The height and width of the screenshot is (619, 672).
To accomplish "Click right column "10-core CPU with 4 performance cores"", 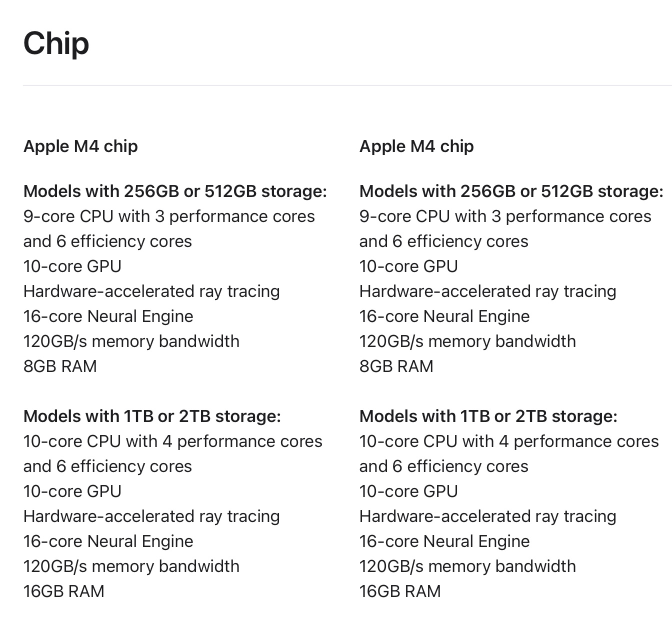I will click(x=509, y=441).
